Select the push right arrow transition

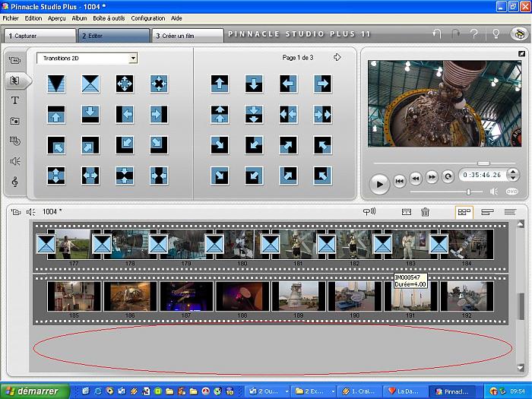coord(322,84)
